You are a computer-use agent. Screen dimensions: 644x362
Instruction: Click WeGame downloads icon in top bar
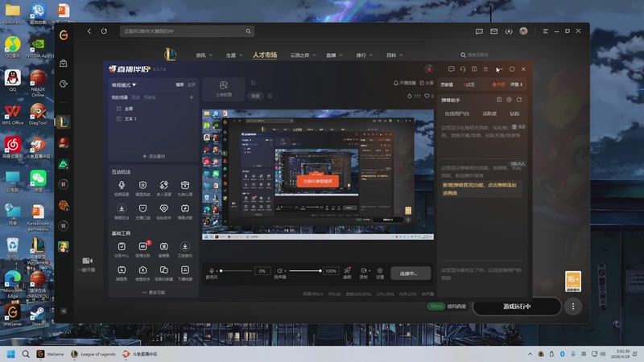(x=509, y=31)
